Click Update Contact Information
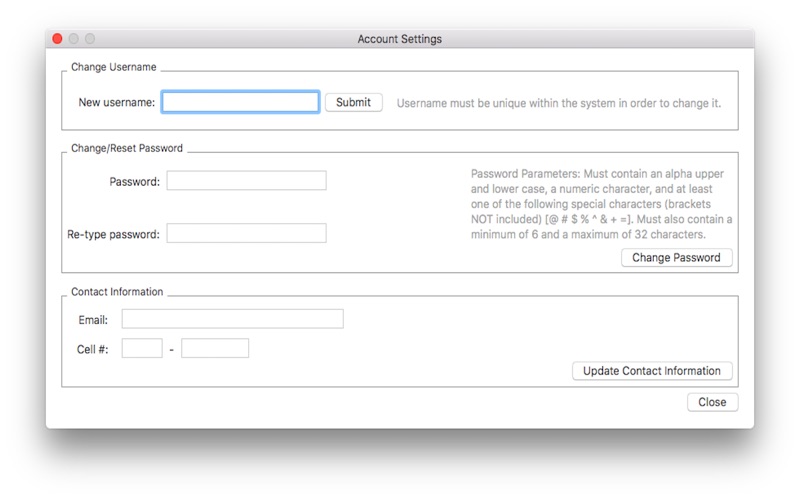Viewport: 800px width, 500px height. [x=652, y=371]
